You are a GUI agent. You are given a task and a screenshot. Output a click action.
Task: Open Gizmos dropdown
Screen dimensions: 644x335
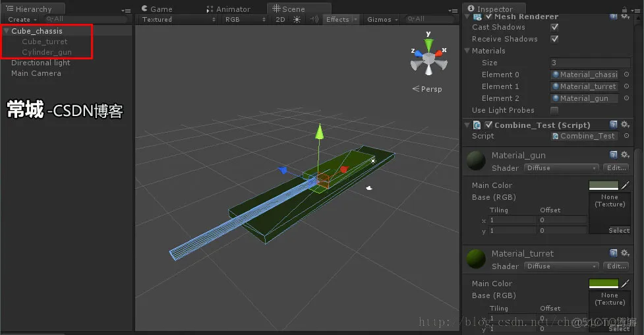[x=382, y=19]
